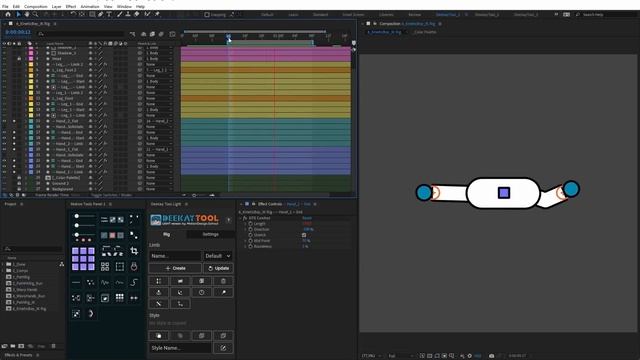Click the snapshot camera icon below the viewer

pyautogui.click(x=491, y=356)
